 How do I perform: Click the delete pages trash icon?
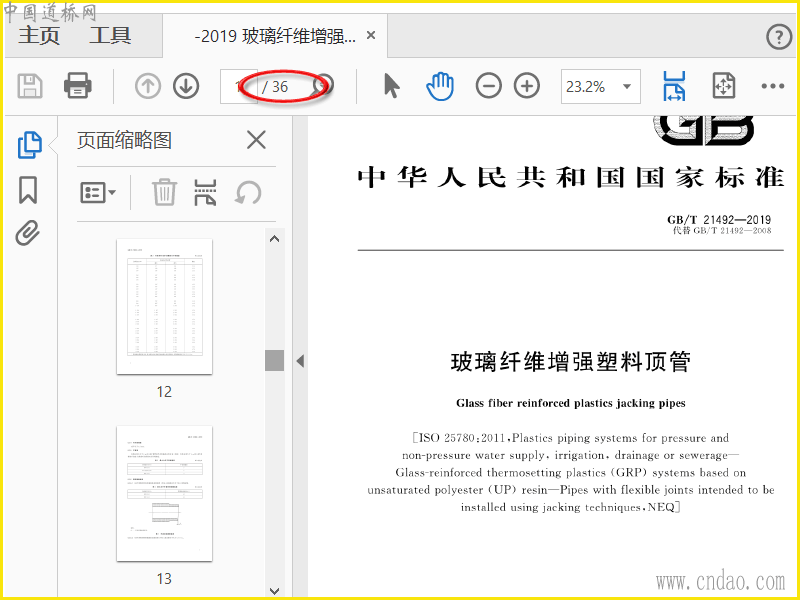point(164,192)
